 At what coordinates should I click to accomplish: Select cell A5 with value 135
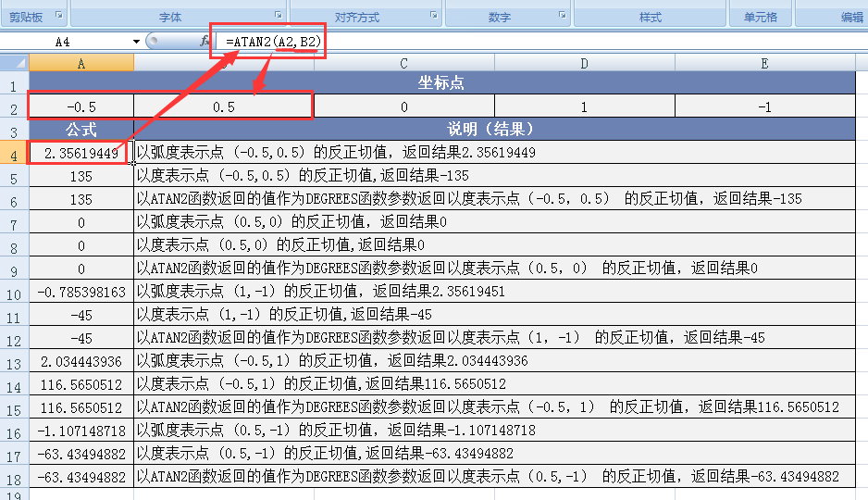click(x=81, y=176)
